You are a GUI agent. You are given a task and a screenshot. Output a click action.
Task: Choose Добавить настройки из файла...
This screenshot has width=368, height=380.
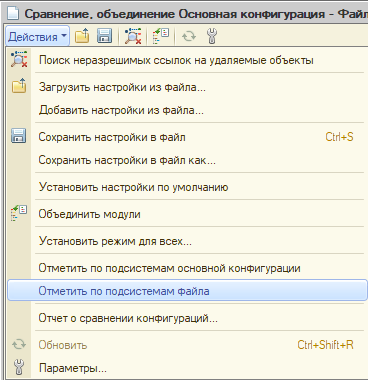click(x=187, y=110)
